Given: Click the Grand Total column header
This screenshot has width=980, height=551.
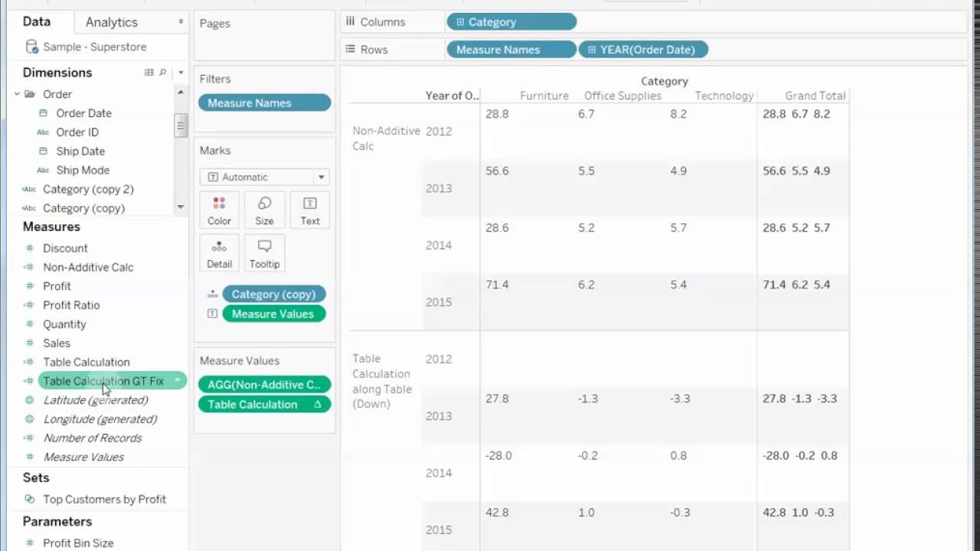Looking at the screenshot, I should click(815, 96).
